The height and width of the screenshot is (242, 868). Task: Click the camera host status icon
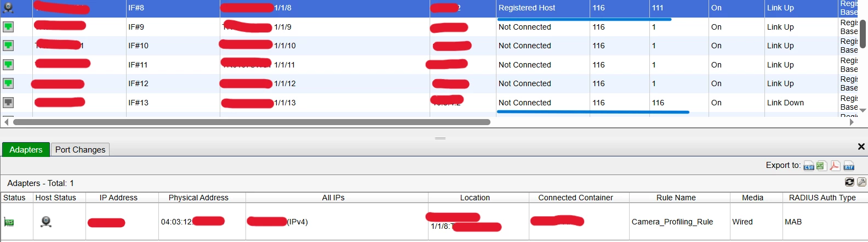(x=46, y=222)
